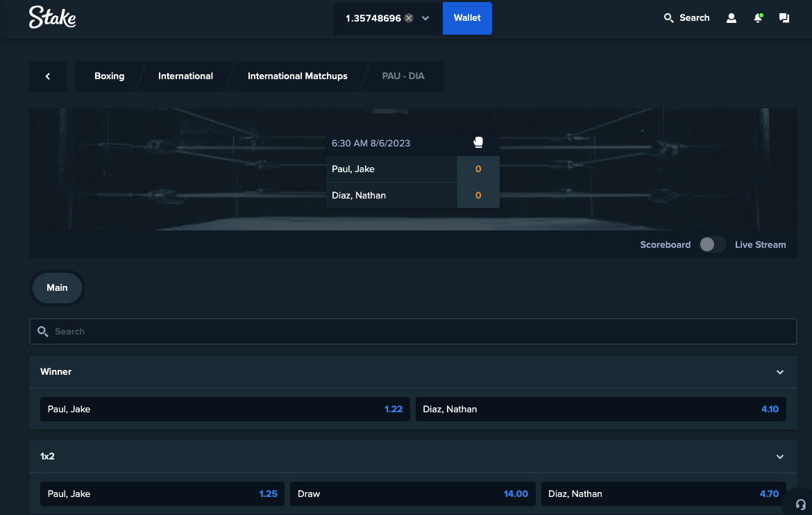Click the Search text in the header
This screenshot has height=515, width=812.
coord(695,18)
